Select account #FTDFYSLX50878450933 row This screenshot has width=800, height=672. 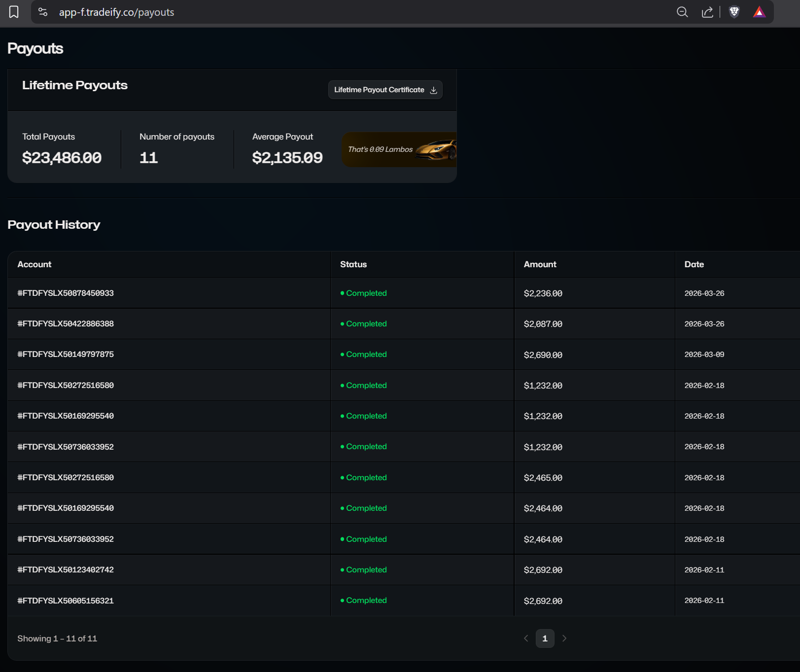click(x=65, y=293)
